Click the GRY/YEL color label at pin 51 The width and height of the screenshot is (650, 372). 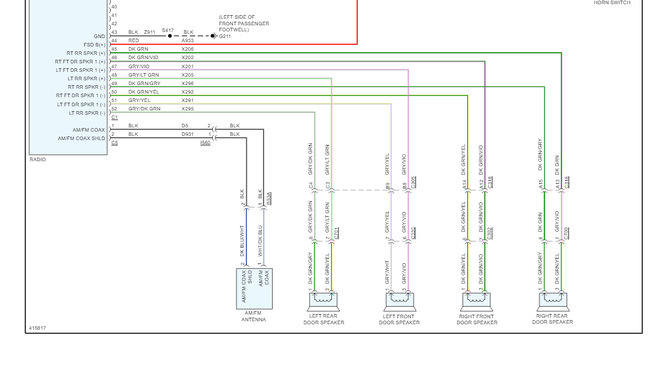coord(139,100)
